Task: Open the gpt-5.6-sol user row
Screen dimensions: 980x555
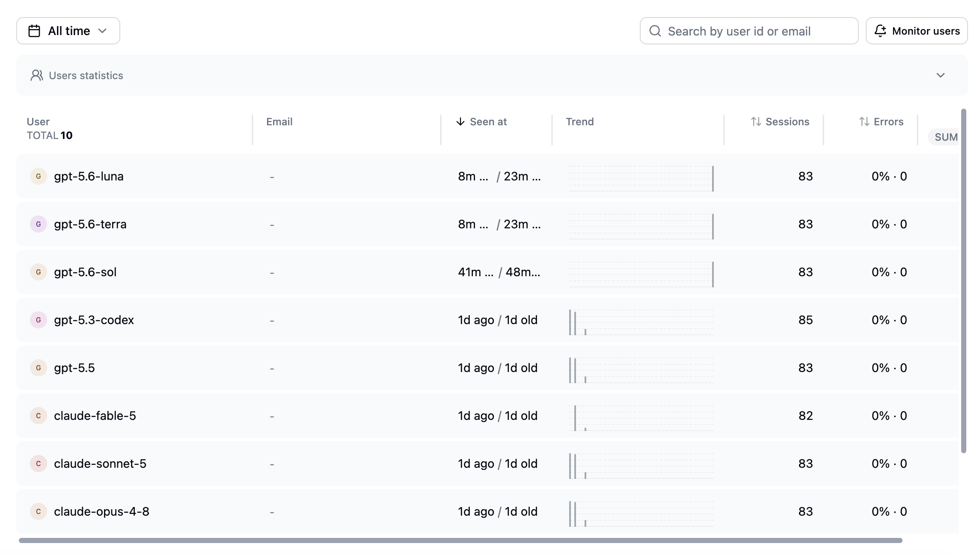Action: (488, 272)
